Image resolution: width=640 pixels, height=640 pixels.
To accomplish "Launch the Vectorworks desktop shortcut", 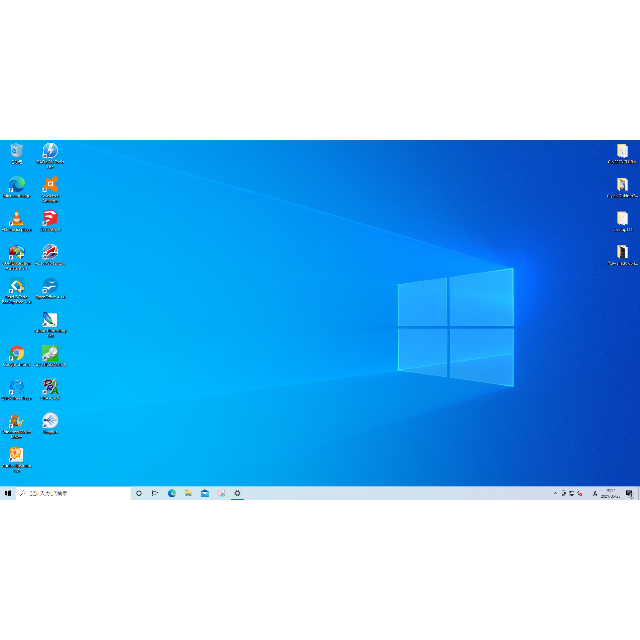I will tap(50, 255).
